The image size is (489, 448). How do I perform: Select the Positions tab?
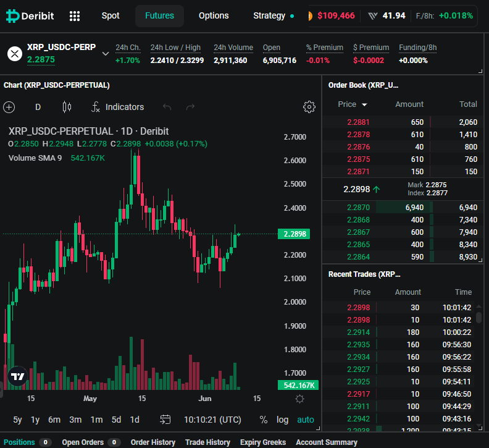coord(27,442)
